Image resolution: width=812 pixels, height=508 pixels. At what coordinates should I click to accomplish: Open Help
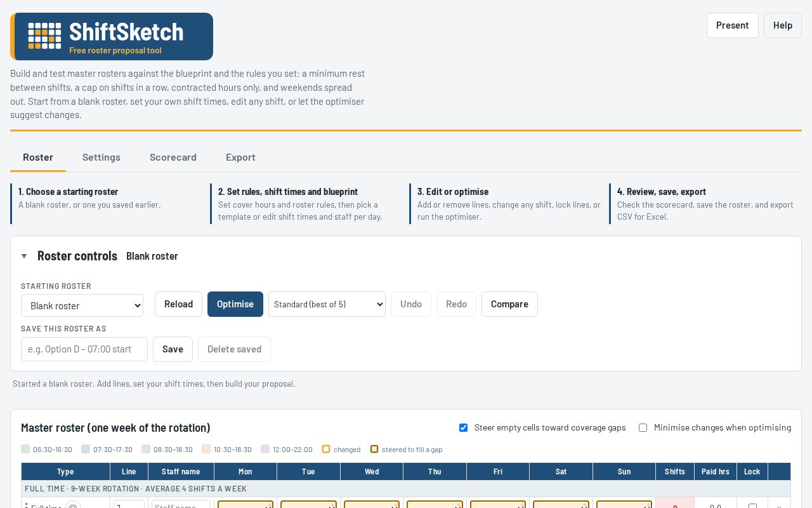pos(782,25)
